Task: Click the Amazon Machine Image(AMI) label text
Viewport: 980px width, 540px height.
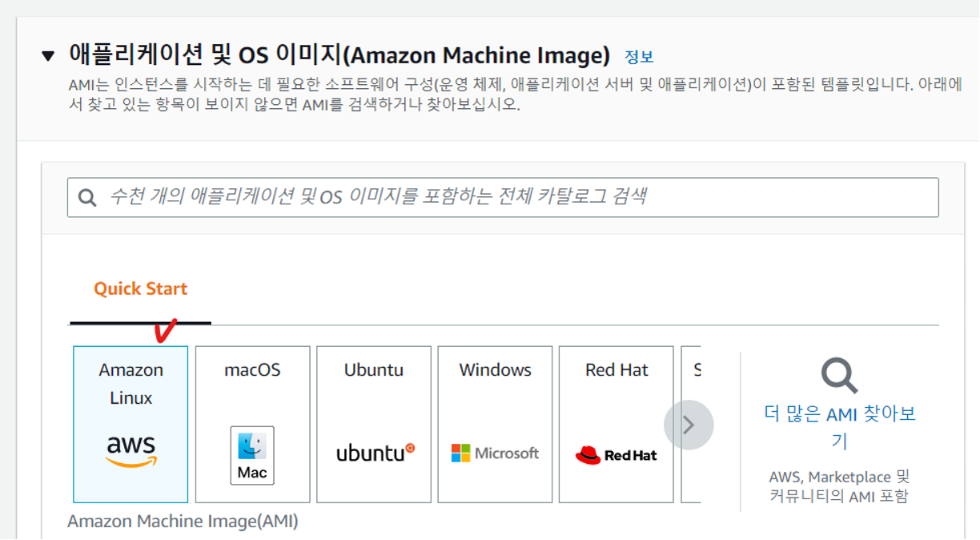Action: pos(183,522)
